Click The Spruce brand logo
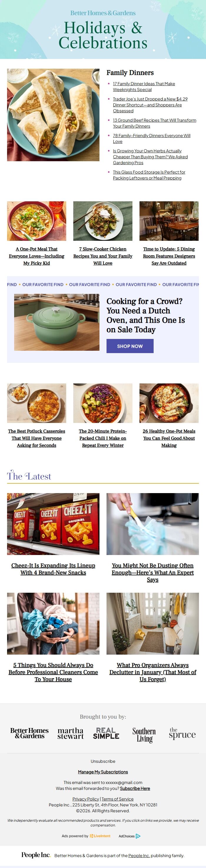 point(182,733)
